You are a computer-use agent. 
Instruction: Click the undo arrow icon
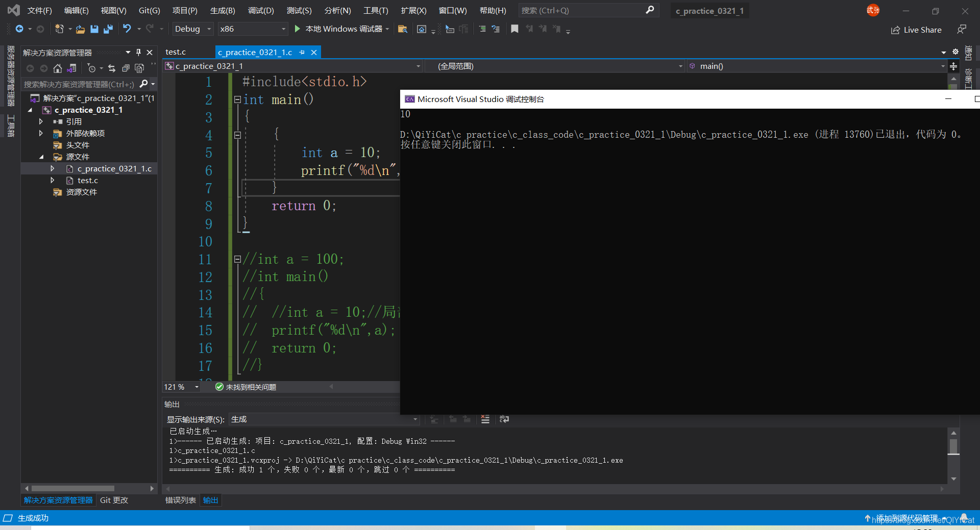point(127,29)
